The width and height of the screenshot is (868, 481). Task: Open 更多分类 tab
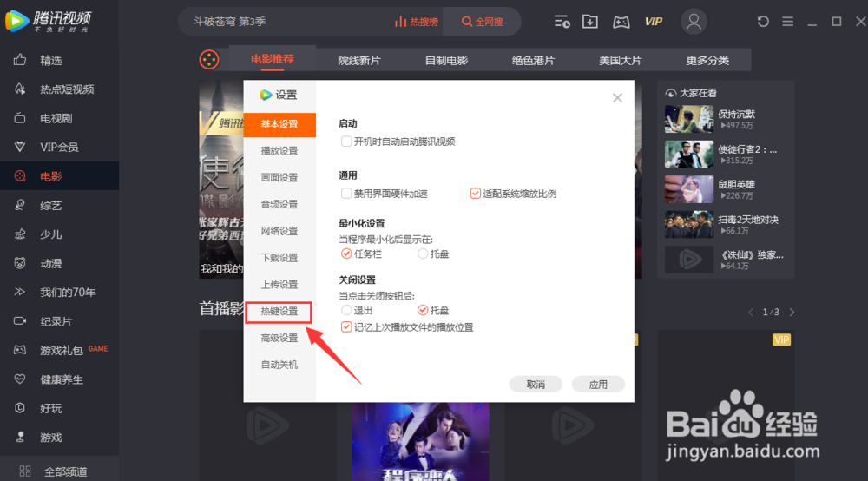point(707,60)
